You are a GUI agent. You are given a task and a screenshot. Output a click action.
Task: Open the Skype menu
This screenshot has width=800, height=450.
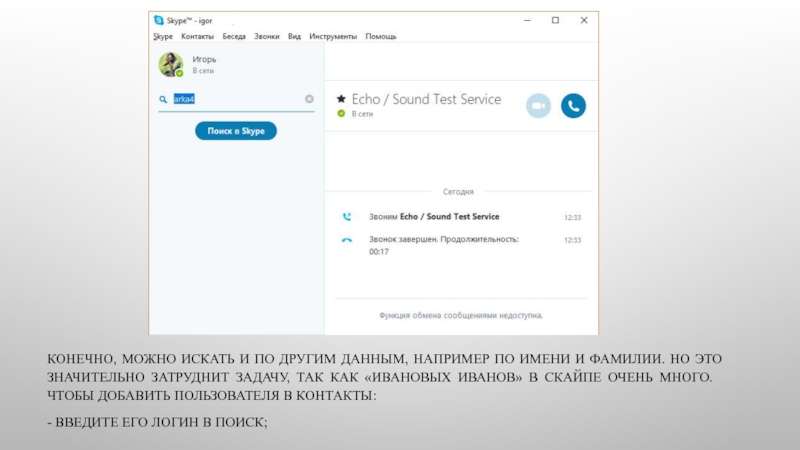[x=163, y=36]
